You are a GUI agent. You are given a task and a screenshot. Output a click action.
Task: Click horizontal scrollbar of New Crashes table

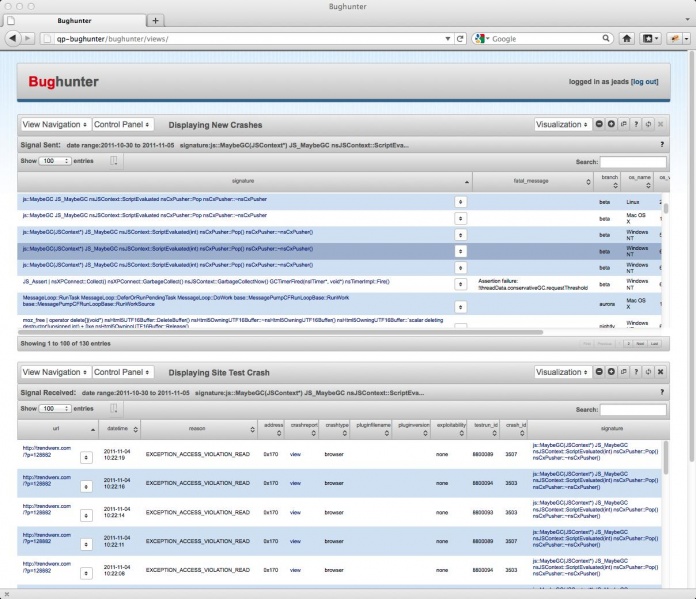280,332
